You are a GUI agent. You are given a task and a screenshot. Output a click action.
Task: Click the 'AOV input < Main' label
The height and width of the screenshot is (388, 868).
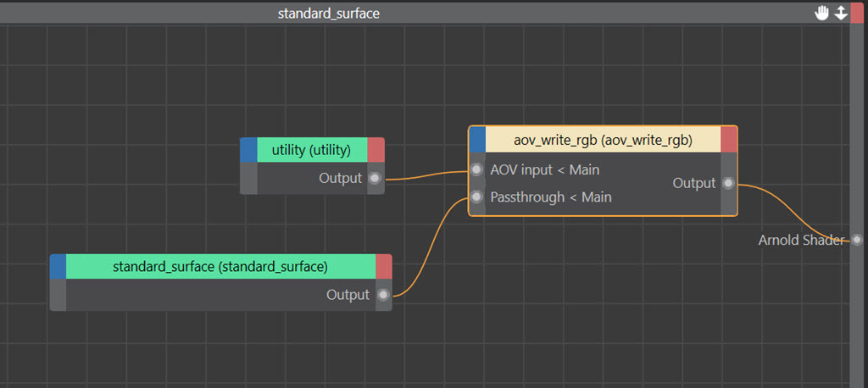pos(545,170)
